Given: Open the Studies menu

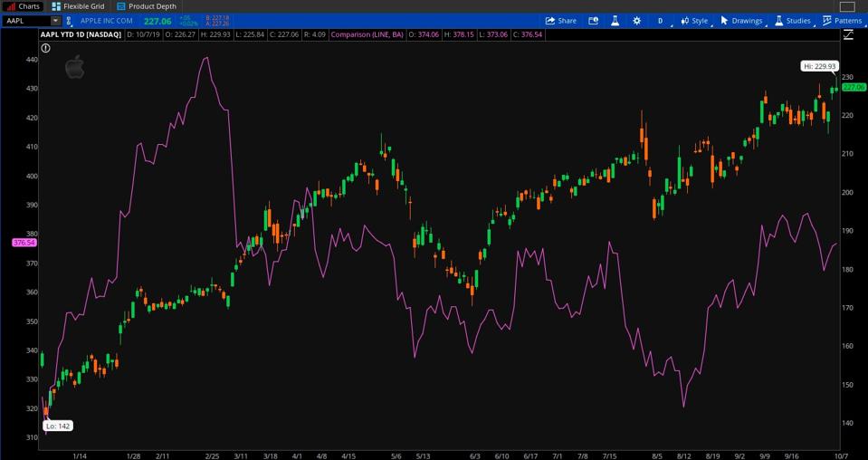Looking at the screenshot, I should (x=793, y=21).
